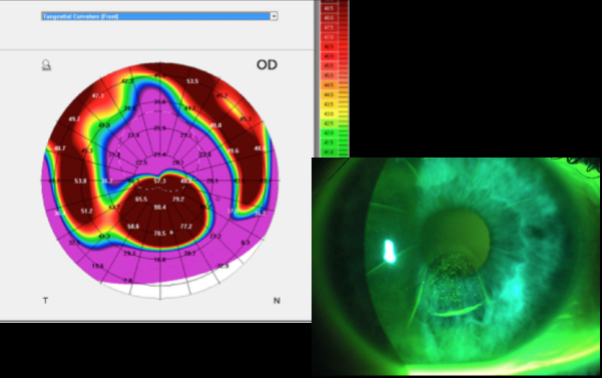Click the 53.8 value on temporal side

tap(81, 181)
